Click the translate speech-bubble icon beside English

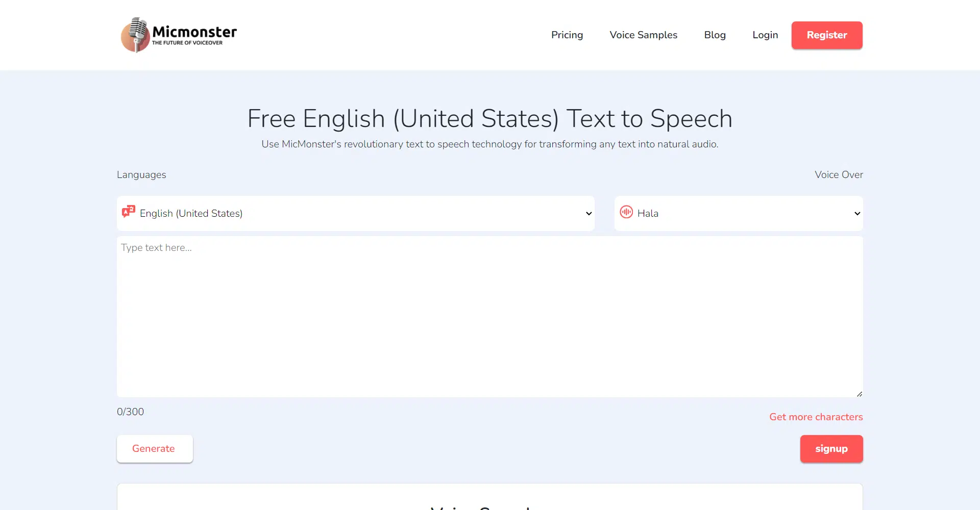[129, 212]
